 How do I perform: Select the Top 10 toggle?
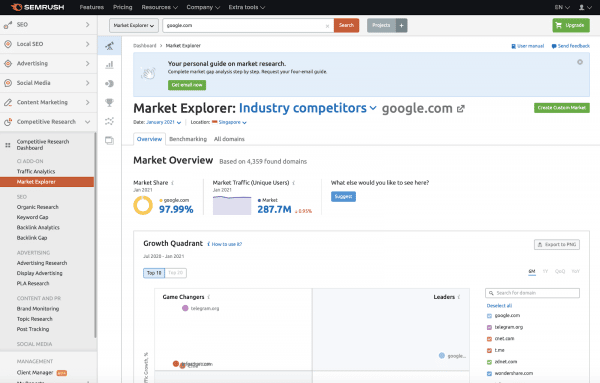(154, 273)
